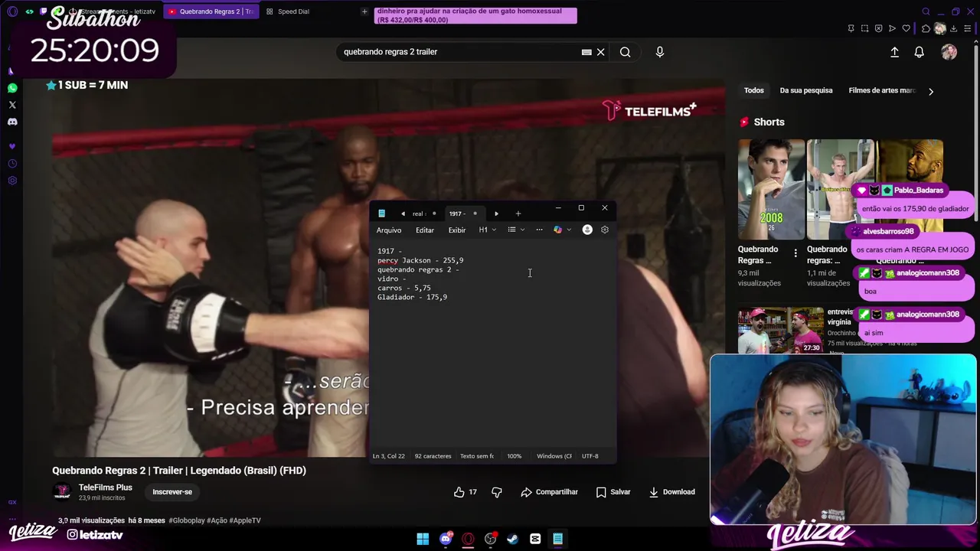Click the Download button under video
Screen dimensions: 980x551
671,492
